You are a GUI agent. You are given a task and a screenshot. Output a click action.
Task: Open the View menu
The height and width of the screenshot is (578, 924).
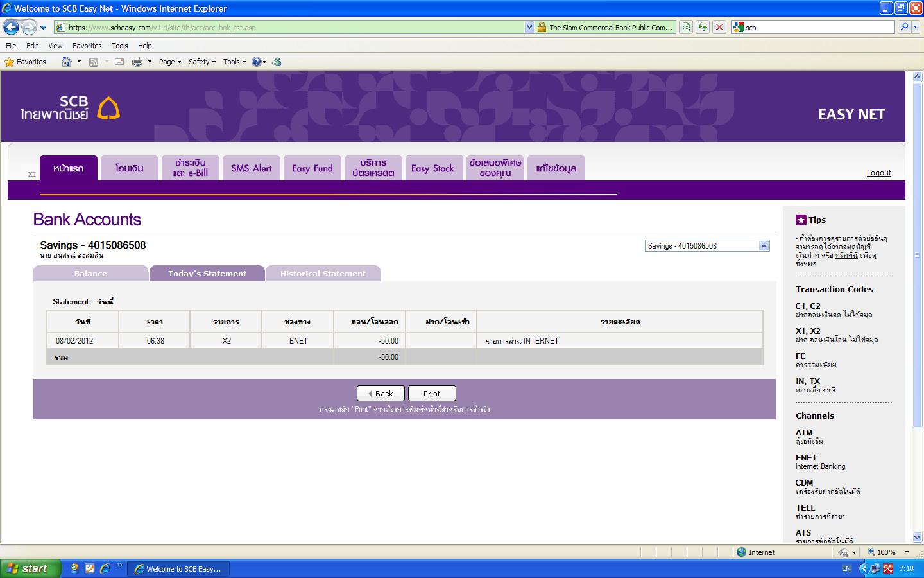point(55,46)
